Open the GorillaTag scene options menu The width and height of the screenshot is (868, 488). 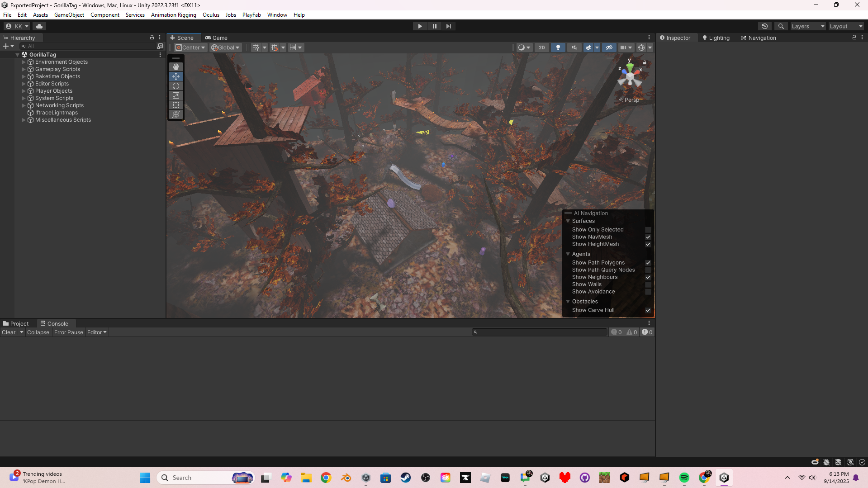point(160,55)
